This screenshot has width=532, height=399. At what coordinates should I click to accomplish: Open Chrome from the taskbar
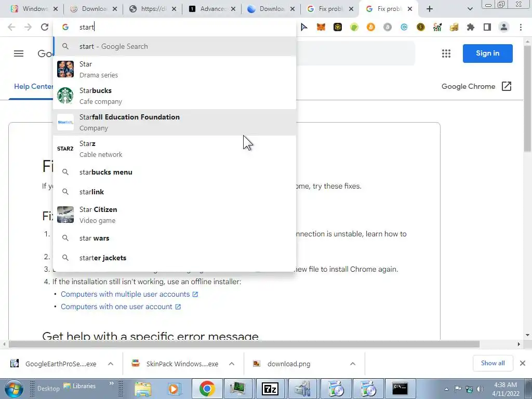[x=207, y=389]
